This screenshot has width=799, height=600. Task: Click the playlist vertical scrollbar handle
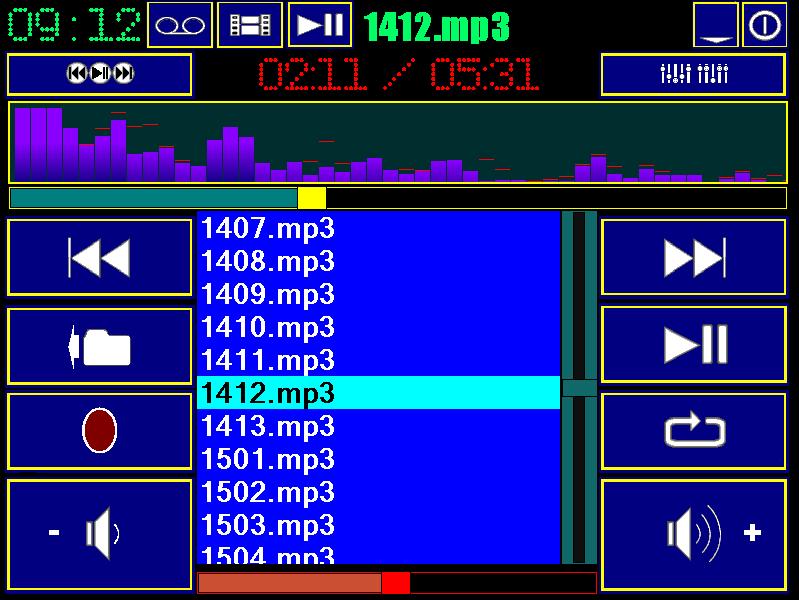[579, 388]
